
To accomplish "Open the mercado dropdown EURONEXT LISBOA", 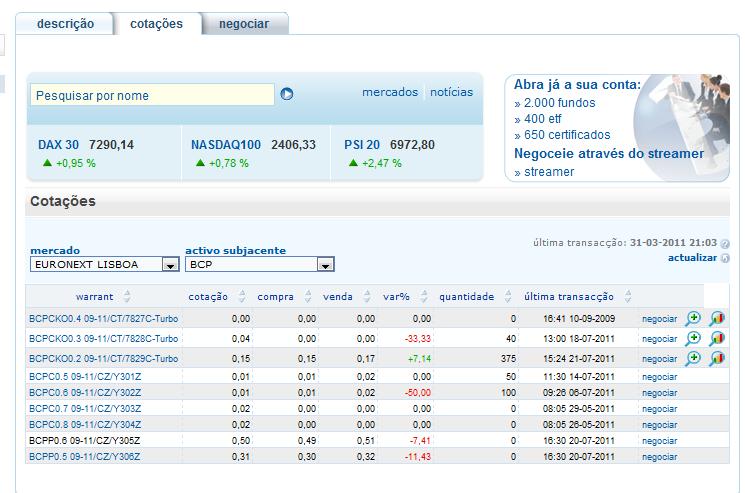I will (x=105, y=264).
